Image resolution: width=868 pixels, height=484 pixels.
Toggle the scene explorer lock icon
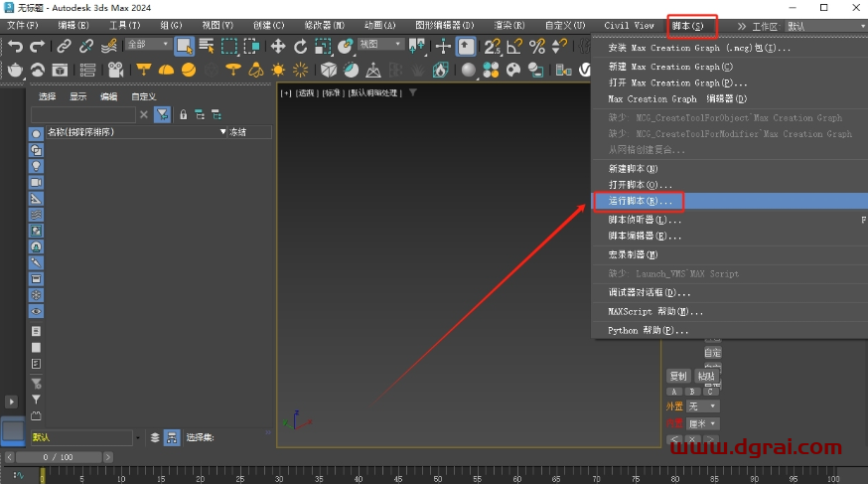pyautogui.click(x=183, y=114)
